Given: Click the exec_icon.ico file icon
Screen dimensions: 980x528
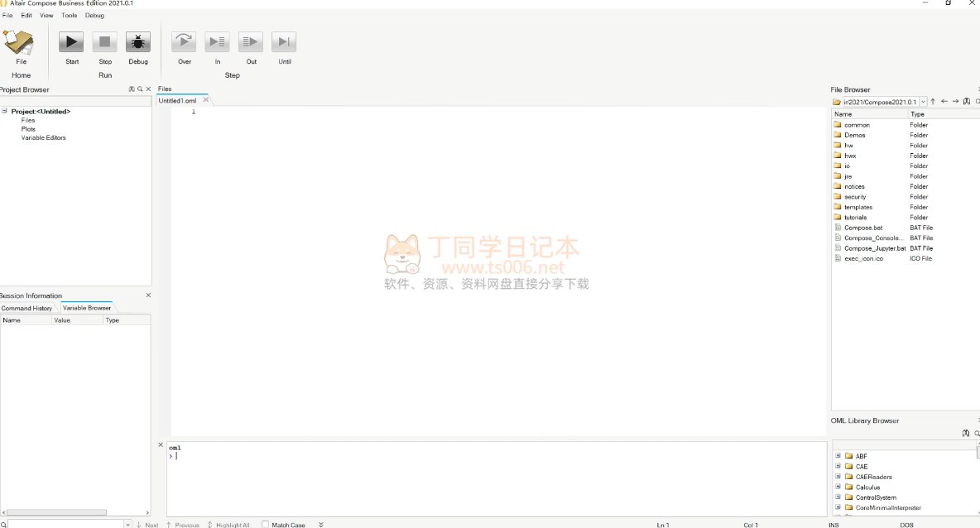Looking at the screenshot, I should [838, 258].
